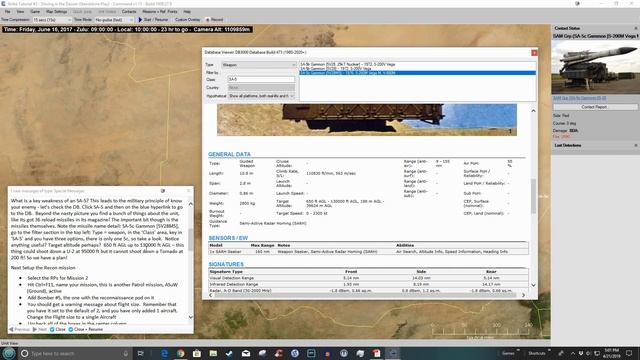The height and width of the screenshot is (360, 640).
Task: Click the pin icon in message window title
Action: 163,191
